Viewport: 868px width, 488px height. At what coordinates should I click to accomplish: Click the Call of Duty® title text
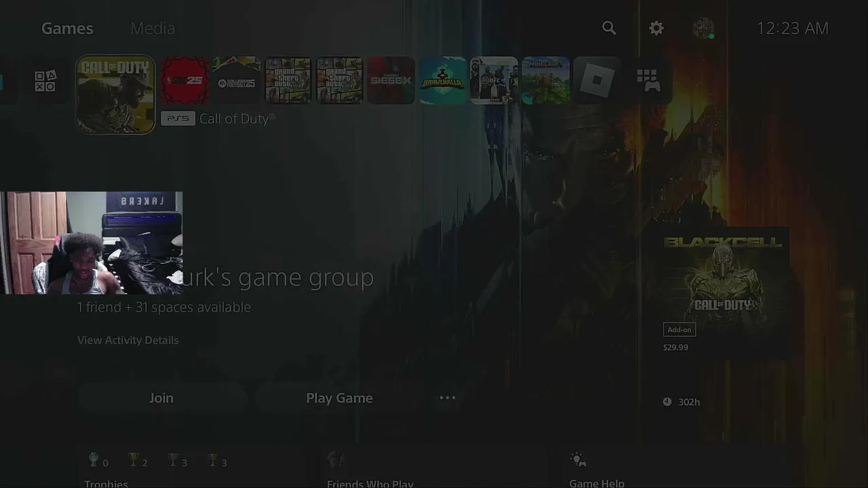click(237, 119)
